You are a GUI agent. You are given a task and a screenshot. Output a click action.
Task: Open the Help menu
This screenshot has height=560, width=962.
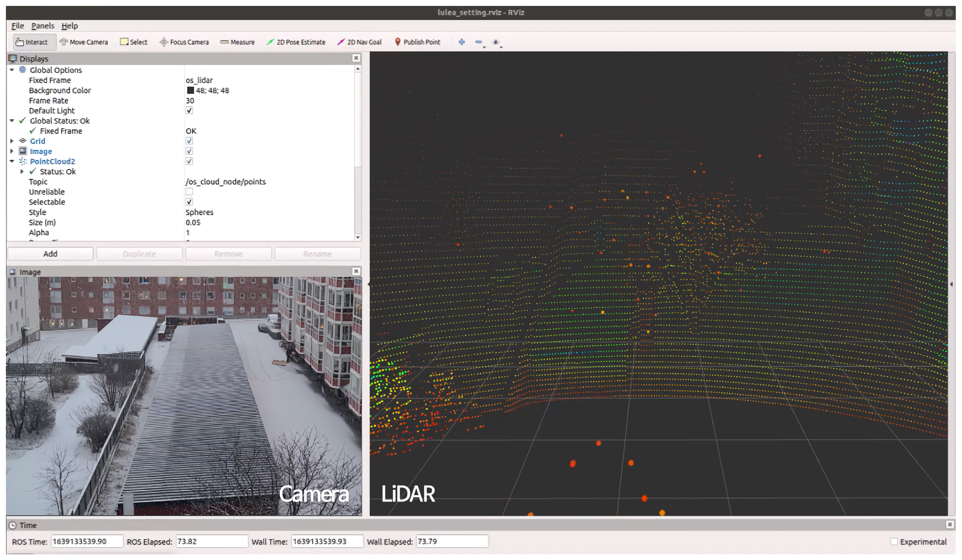coord(70,26)
